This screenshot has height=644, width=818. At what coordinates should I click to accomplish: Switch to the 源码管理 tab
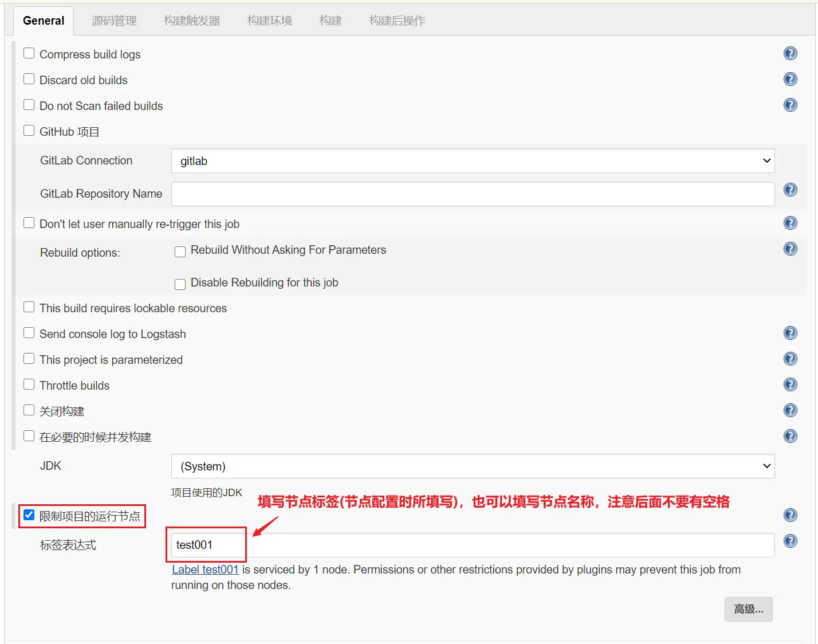pyautogui.click(x=114, y=21)
